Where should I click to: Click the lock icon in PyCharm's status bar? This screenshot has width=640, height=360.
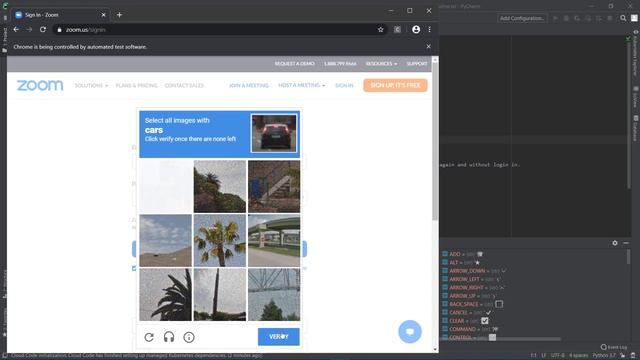click(x=622, y=356)
